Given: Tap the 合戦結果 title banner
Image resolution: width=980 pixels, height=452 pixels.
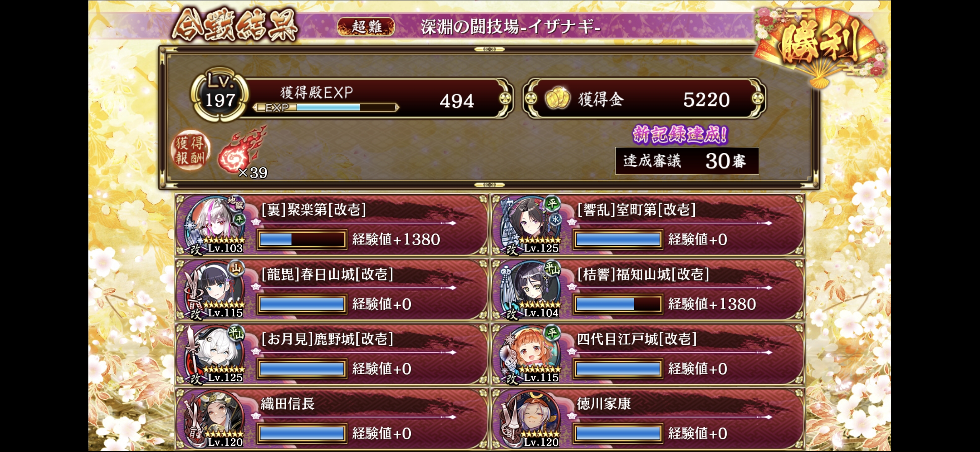Looking at the screenshot, I should click(x=235, y=25).
